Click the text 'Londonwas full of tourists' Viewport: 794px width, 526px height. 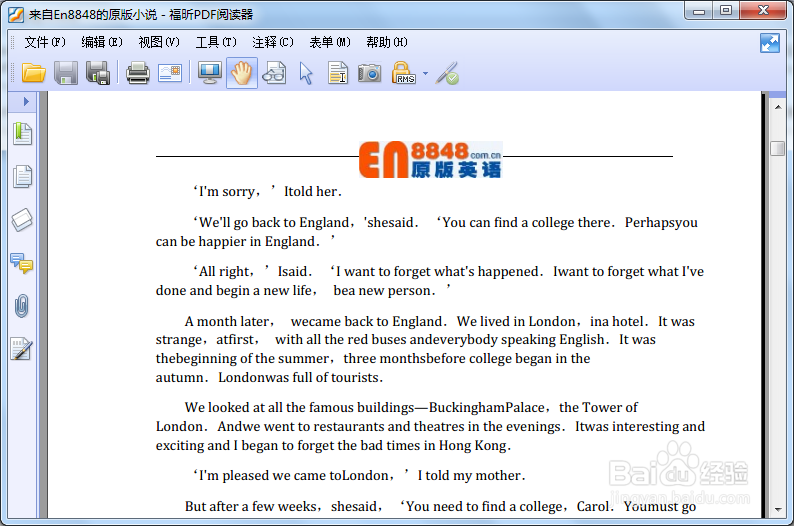coord(299,378)
